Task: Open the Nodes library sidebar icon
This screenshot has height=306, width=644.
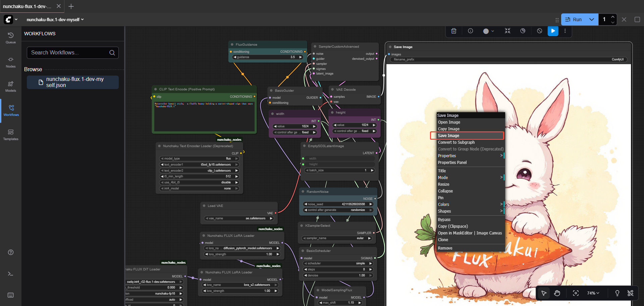Action: coord(11,62)
